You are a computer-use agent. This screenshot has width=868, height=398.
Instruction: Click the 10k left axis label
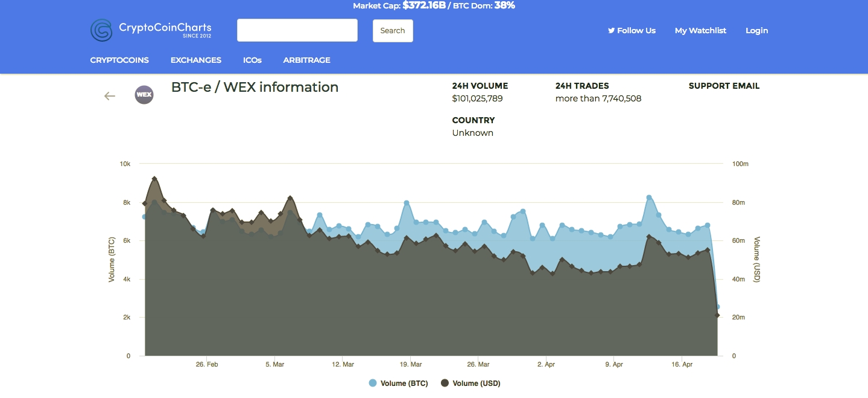[x=125, y=164]
